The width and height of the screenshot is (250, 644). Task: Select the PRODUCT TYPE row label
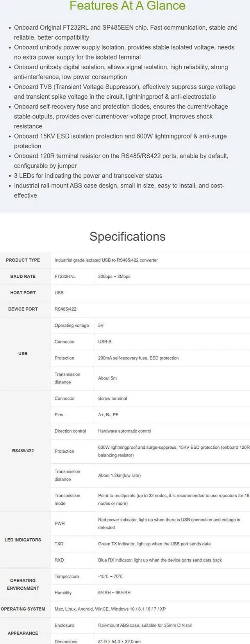tap(23, 260)
